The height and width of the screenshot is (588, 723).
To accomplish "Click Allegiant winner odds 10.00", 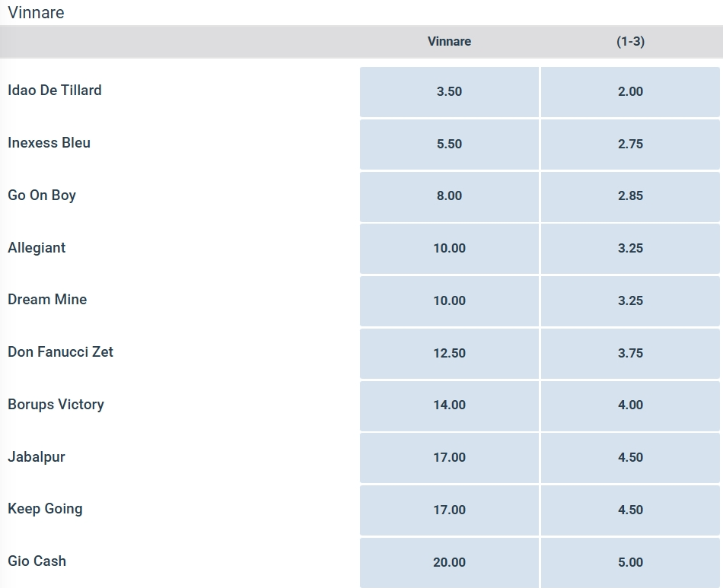I will (x=449, y=249).
